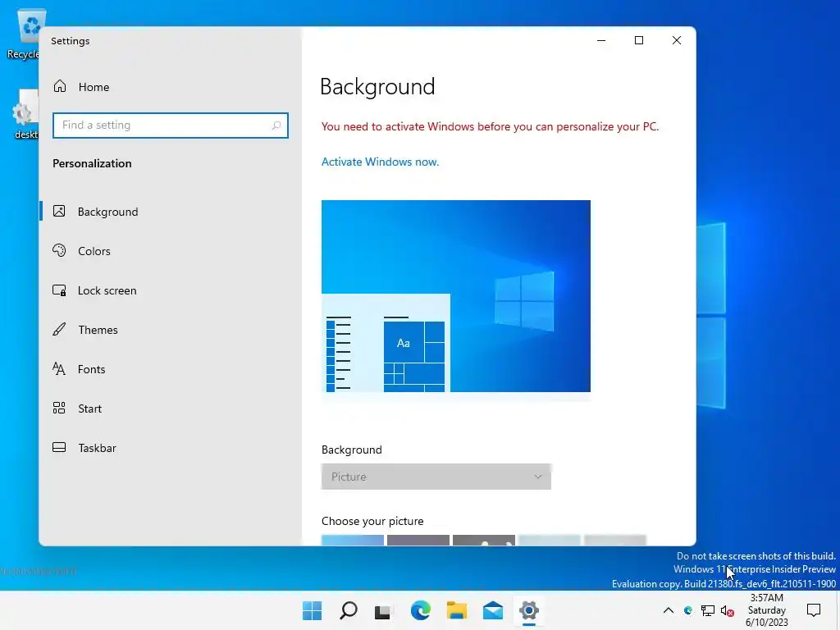Image resolution: width=840 pixels, height=630 pixels.
Task: Open File Explorer from taskbar
Action: tap(457, 610)
